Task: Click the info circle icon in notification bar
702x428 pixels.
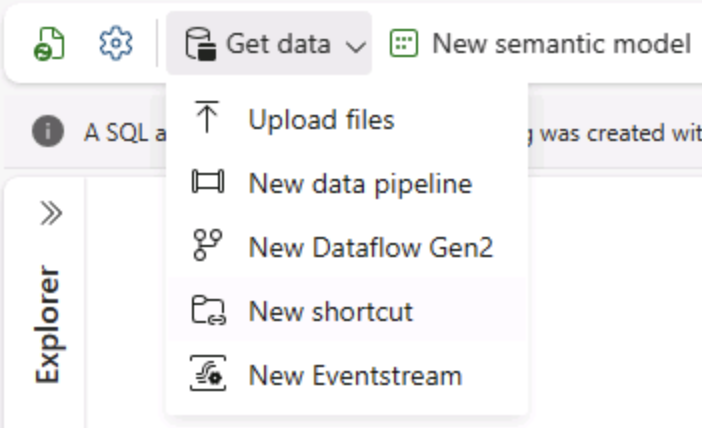Action: (x=44, y=132)
